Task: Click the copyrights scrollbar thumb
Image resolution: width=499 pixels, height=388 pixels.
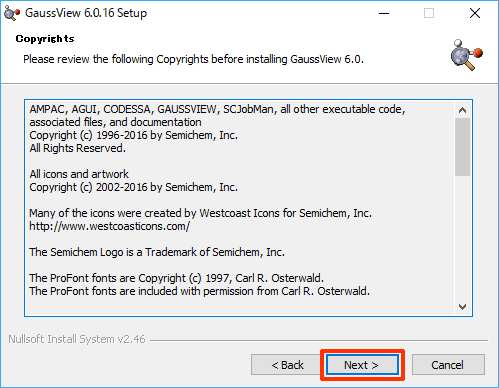Action: point(462,147)
